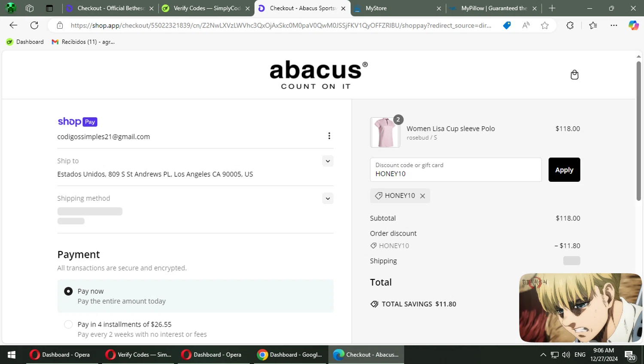Click the Subtotal $118.00 amount

coord(568,218)
